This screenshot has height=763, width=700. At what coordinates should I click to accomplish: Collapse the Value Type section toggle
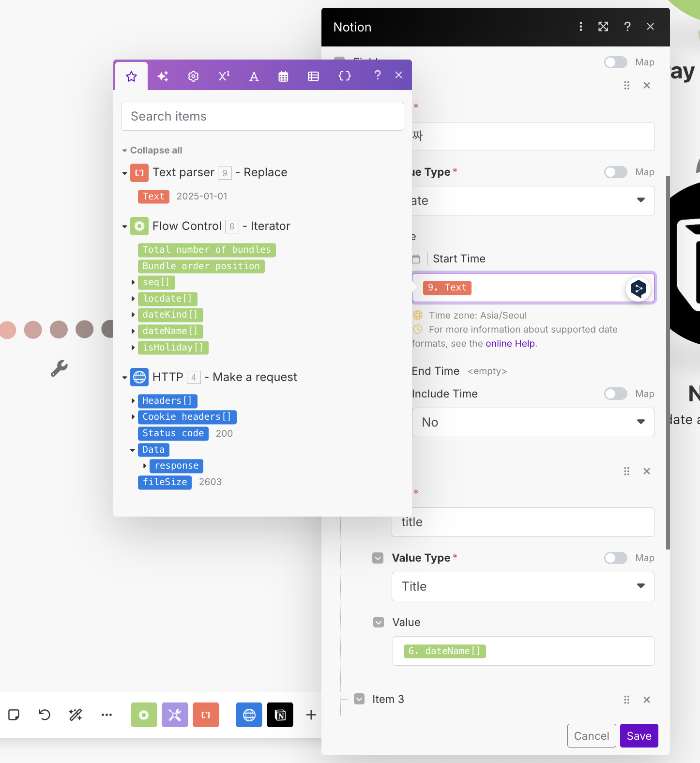[378, 558]
